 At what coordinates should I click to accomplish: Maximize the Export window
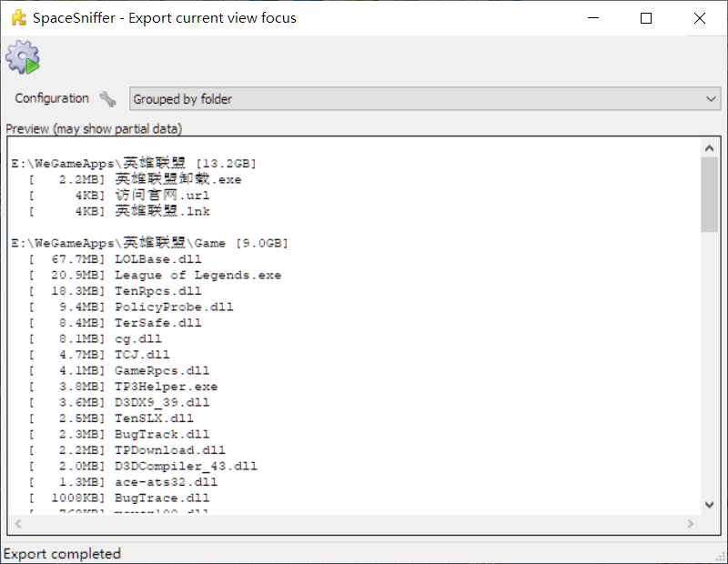[646, 18]
